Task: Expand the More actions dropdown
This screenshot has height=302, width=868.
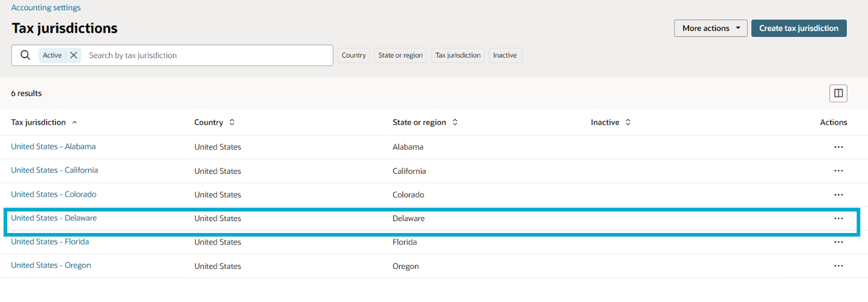Action: point(711,28)
